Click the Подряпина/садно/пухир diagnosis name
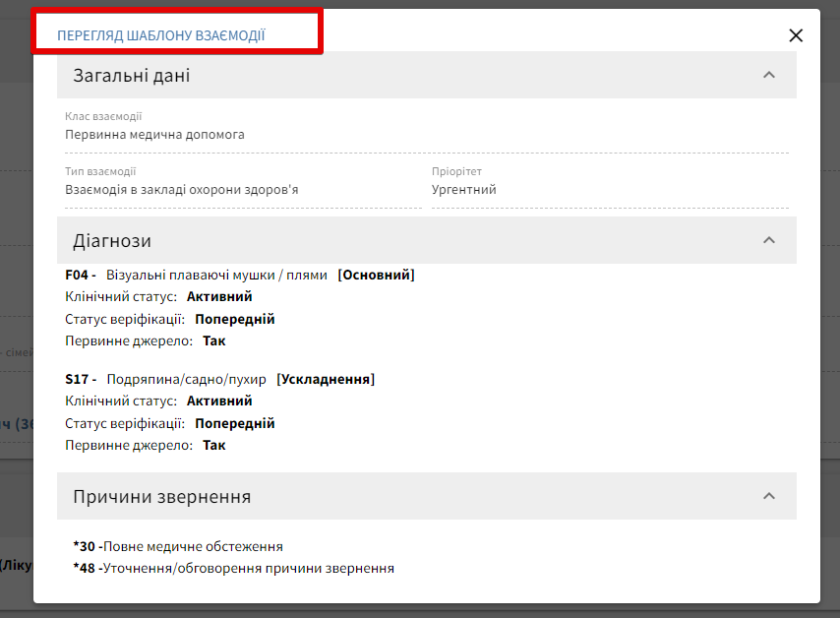The height and width of the screenshot is (618, 840). tap(186, 379)
